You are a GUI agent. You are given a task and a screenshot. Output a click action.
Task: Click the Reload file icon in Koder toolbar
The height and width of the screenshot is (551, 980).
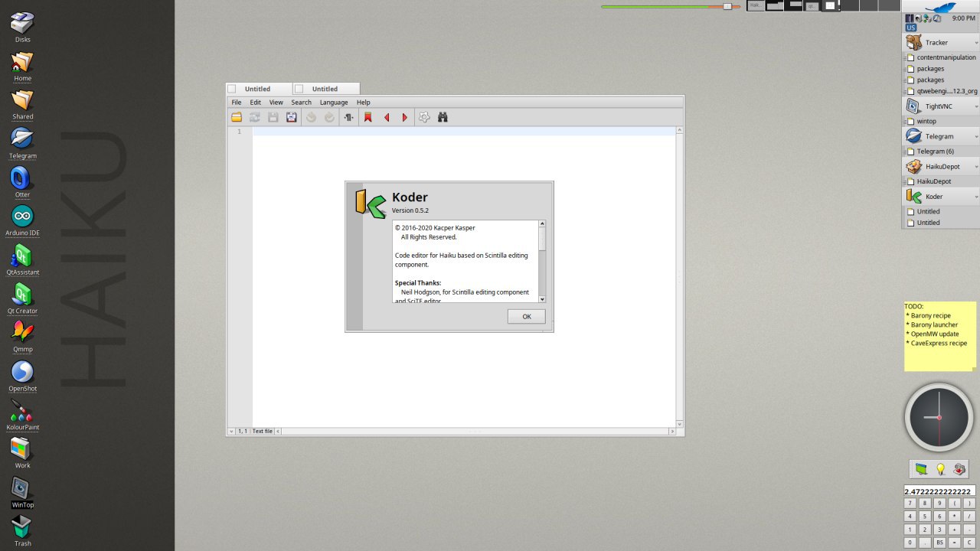point(255,117)
